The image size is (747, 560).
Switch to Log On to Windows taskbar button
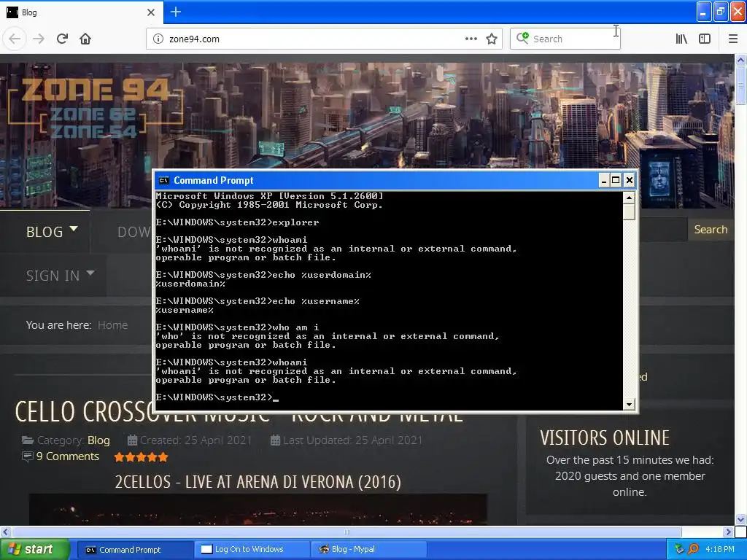(x=252, y=550)
